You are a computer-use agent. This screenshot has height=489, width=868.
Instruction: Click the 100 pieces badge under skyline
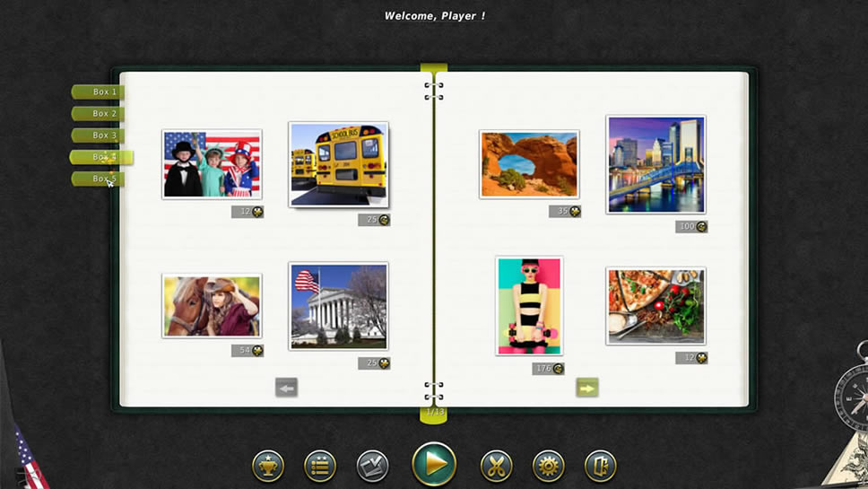click(691, 226)
